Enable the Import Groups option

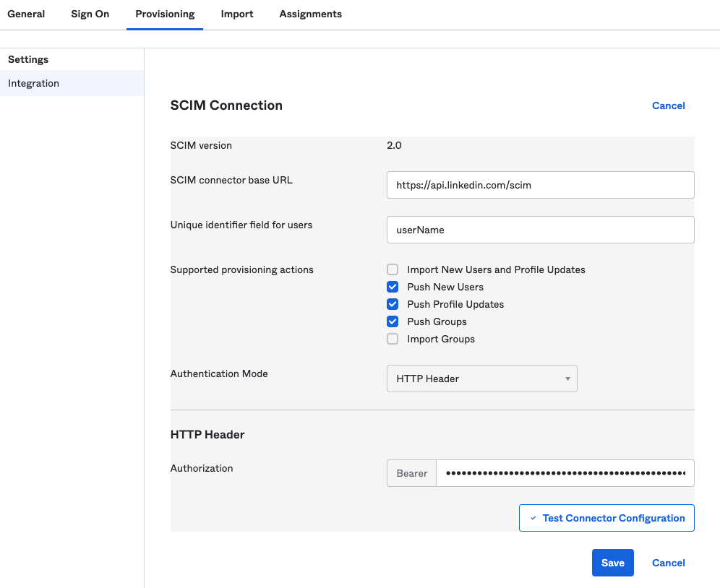(x=392, y=339)
